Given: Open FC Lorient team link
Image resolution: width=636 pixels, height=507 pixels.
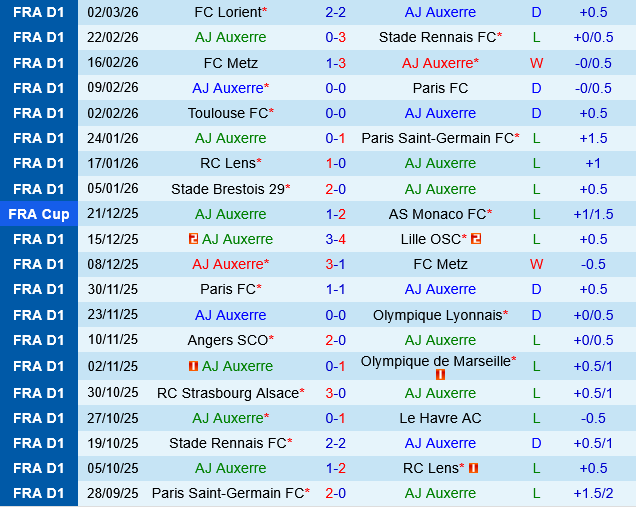Looking at the screenshot, I should (227, 12).
